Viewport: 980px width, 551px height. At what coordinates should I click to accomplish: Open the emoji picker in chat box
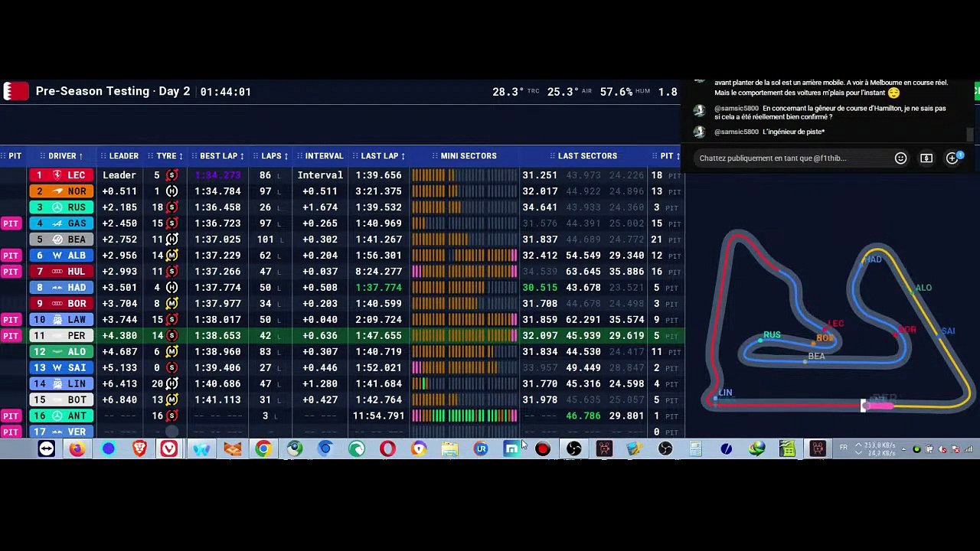[900, 158]
